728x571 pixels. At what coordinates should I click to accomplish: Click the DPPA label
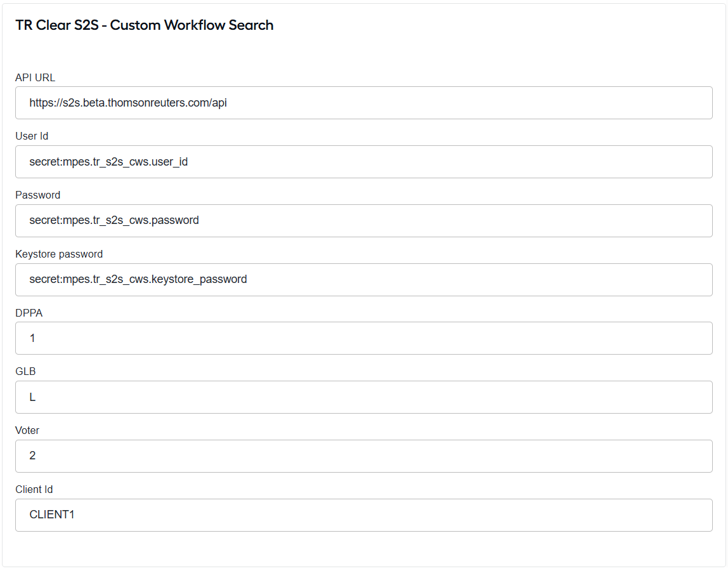pos(29,313)
